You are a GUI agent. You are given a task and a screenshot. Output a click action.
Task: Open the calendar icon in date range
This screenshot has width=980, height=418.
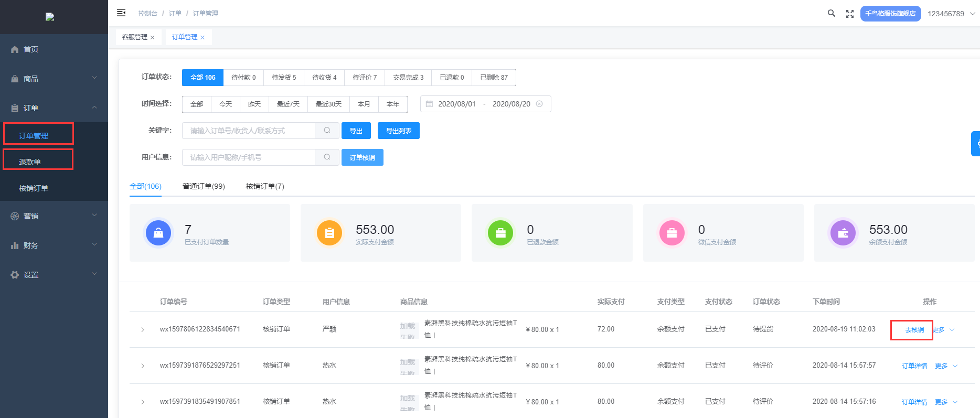429,104
